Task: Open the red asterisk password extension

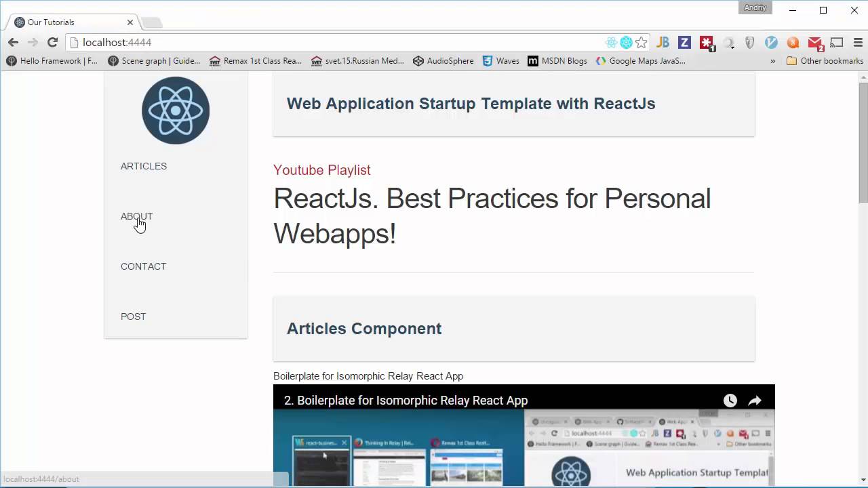Action: (707, 43)
